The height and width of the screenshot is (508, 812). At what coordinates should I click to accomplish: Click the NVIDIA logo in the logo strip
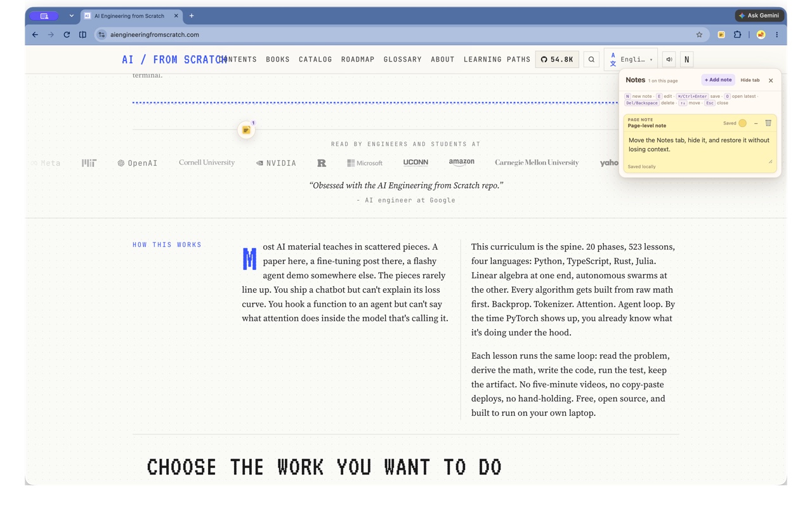(x=276, y=163)
